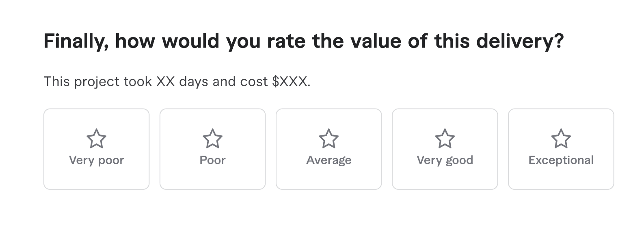Click the 'Very poor' label text
Image resolution: width=644 pixels, height=226 pixels.
(96, 160)
